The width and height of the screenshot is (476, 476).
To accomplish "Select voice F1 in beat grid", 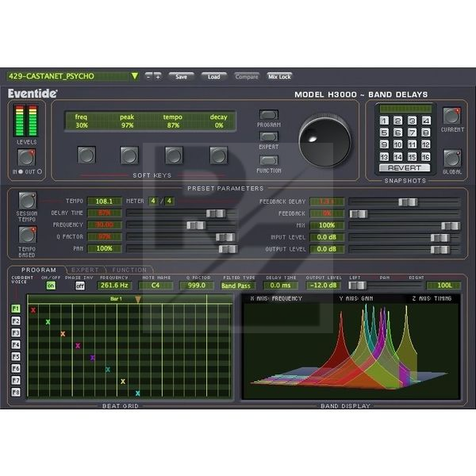I will point(16,309).
